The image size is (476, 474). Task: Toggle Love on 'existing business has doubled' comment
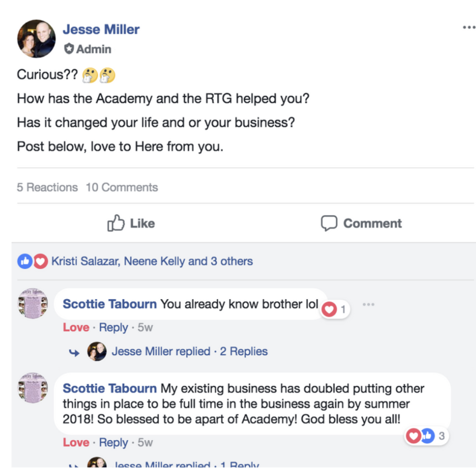click(76, 443)
